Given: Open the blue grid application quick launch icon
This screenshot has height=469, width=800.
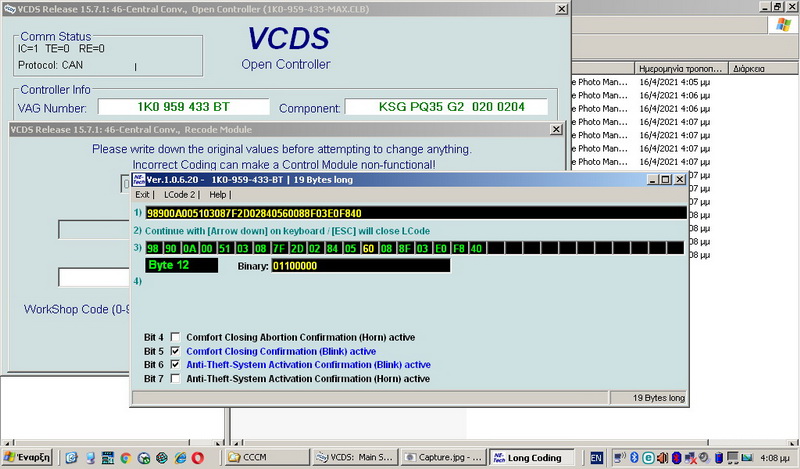Looking at the screenshot, I should pyautogui.click(x=108, y=458).
